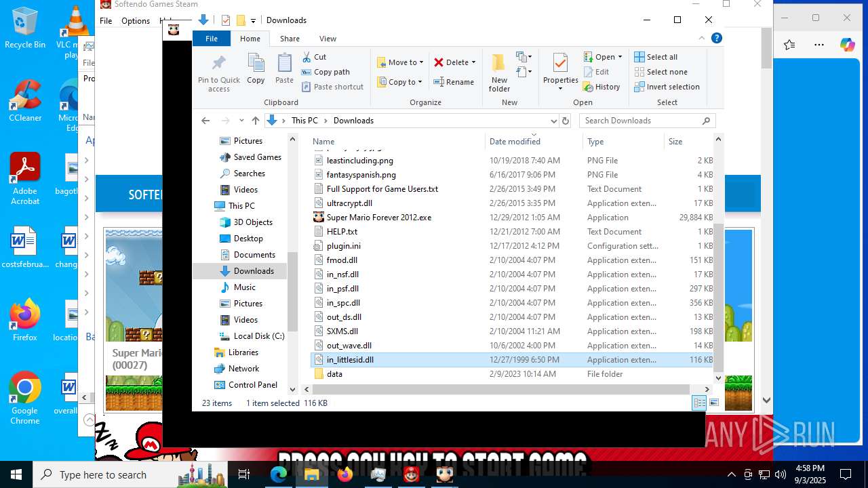Switch to large icons view
This screenshot has width=868, height=488.
(x=713, y=403)
